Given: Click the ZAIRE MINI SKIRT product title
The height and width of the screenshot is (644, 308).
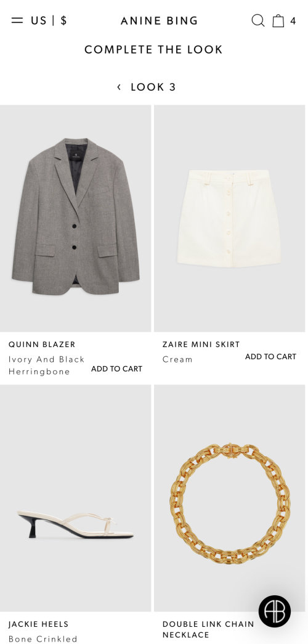Looking at the screenshot, I should click(201, 344).
